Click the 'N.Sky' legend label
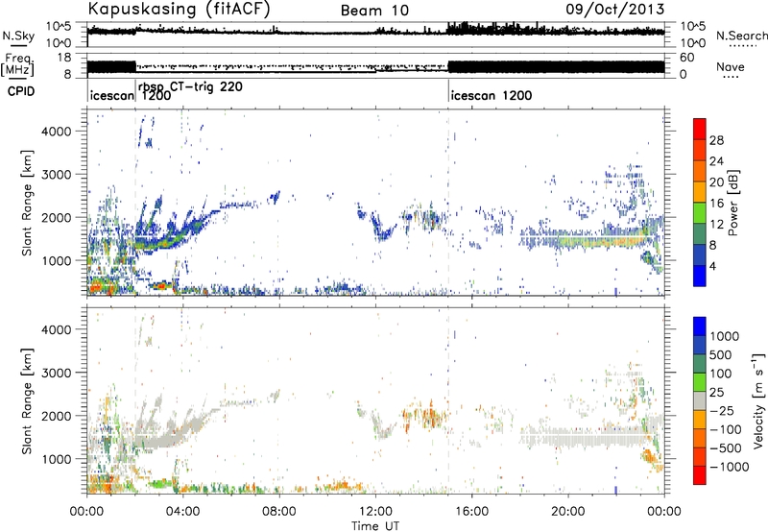Image resolution: width=768 pixels, height=532 pixels. click(x=18, y=36)
